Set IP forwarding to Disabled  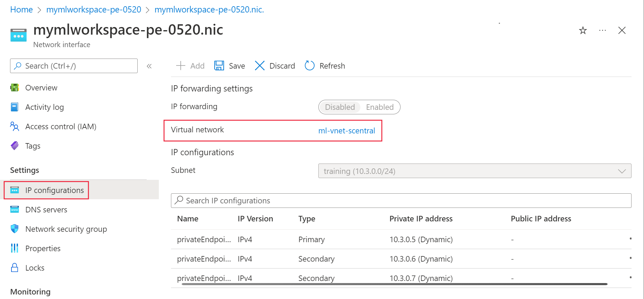340,107
